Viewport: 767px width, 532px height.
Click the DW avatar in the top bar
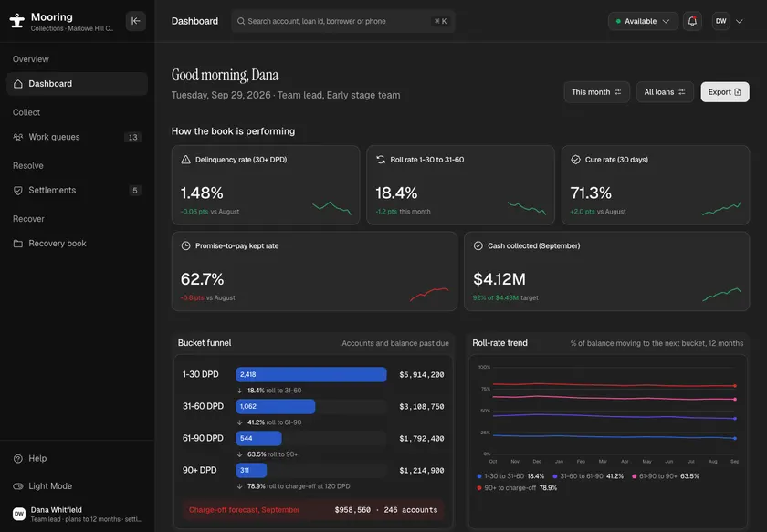tap(721, 21)
